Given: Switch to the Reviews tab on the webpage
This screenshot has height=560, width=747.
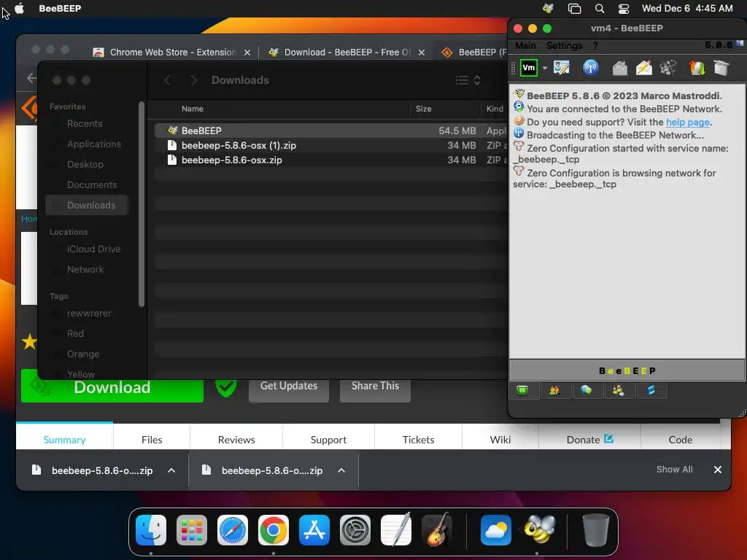Looking at the screenshot, I should click(236, 440).
